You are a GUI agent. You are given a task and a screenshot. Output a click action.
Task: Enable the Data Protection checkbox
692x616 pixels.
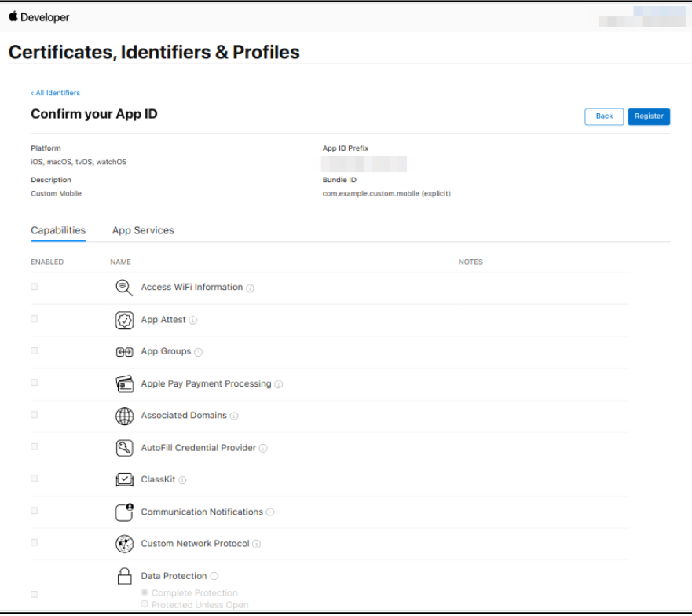(x=35, y=594)
